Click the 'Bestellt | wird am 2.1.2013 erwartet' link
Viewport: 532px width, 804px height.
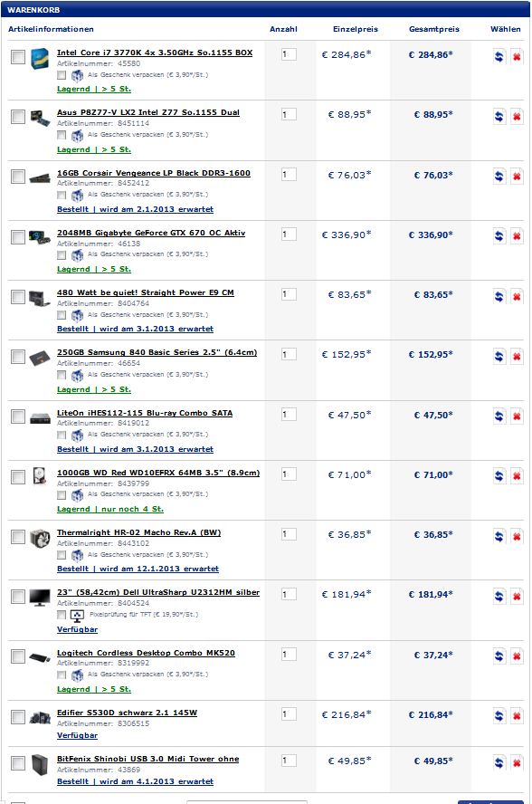tap(136, 209)
